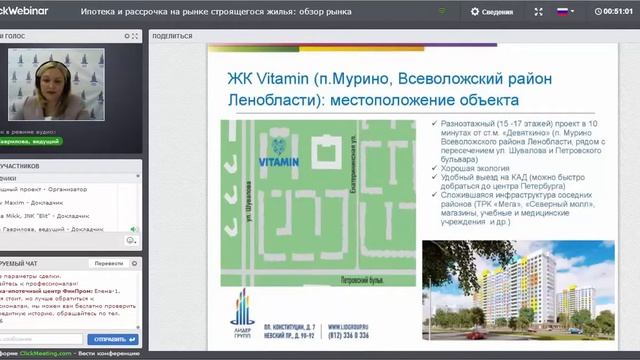The image size is (640, 360).
Task: Select participant Mikk, INK "Blit" - Докладчик
Action: pos(44,216)
